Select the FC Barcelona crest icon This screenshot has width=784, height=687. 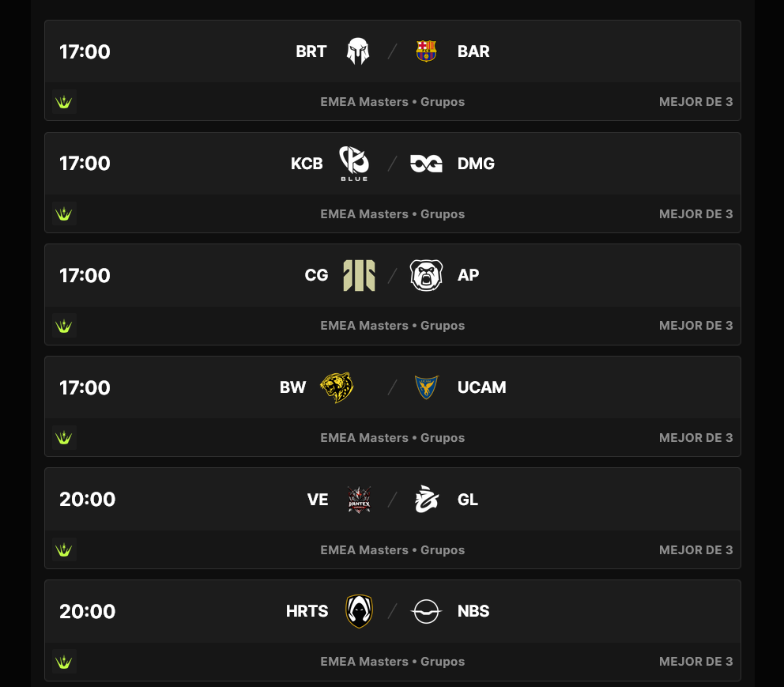click(x=426, y=51)
